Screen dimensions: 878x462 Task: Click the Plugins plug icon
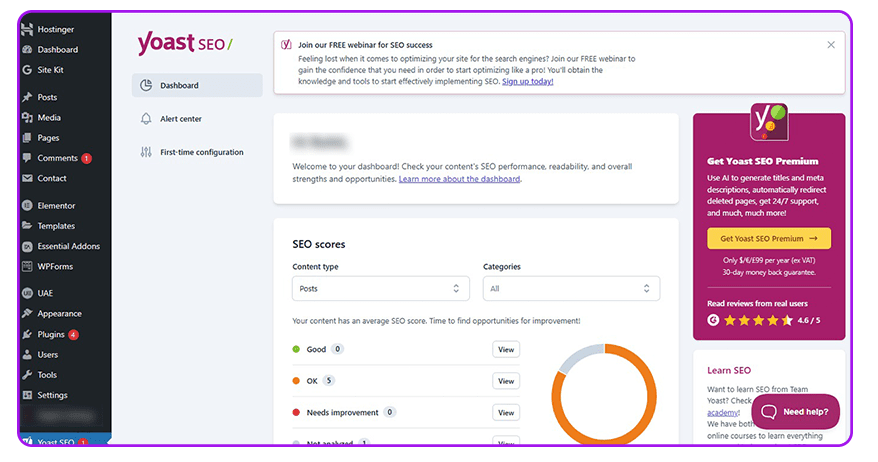[x=27, y=334]
